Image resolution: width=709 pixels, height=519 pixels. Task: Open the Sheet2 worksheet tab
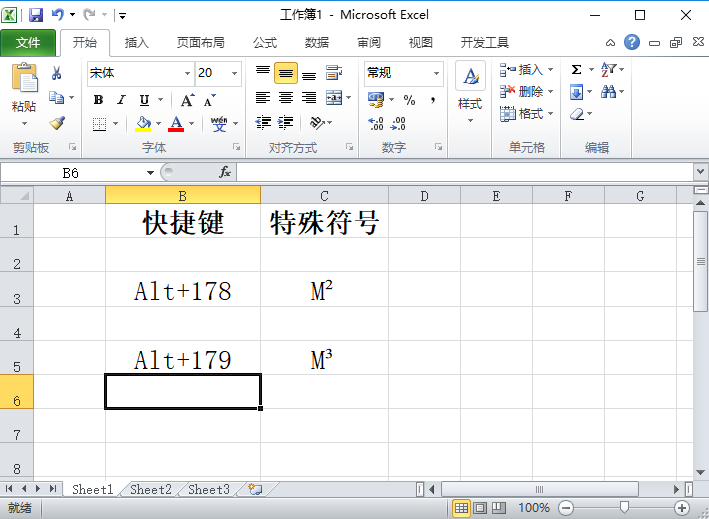point(151,490)
